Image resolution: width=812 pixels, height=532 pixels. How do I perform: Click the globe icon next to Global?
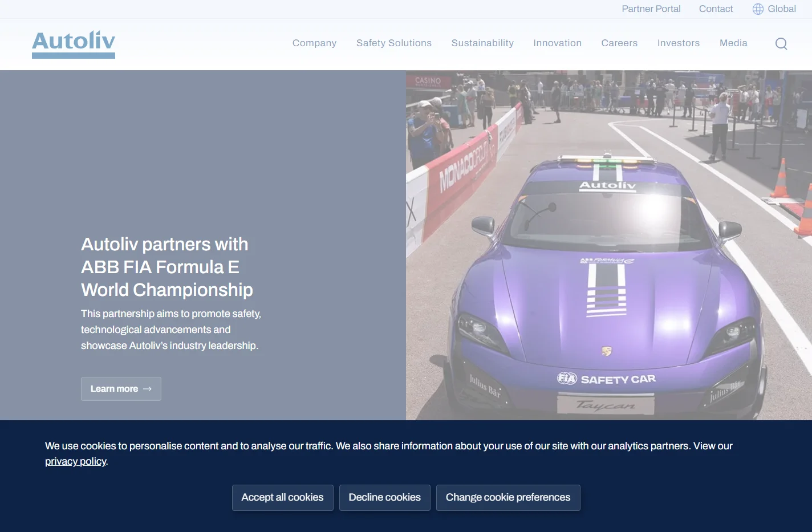(x=758, y=9)
